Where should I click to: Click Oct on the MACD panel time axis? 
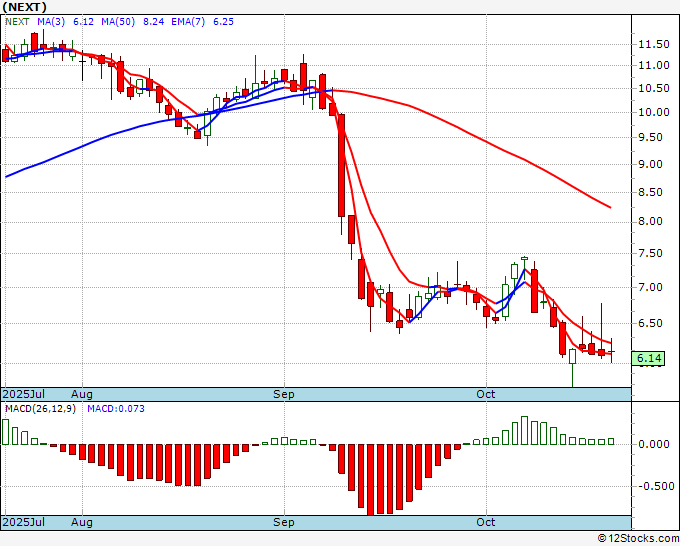point(486,522)
